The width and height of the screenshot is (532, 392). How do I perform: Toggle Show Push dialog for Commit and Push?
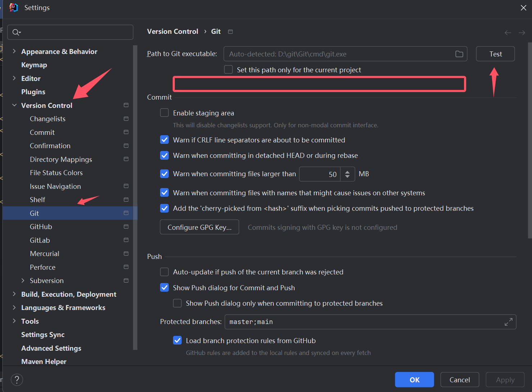point(164,287)
